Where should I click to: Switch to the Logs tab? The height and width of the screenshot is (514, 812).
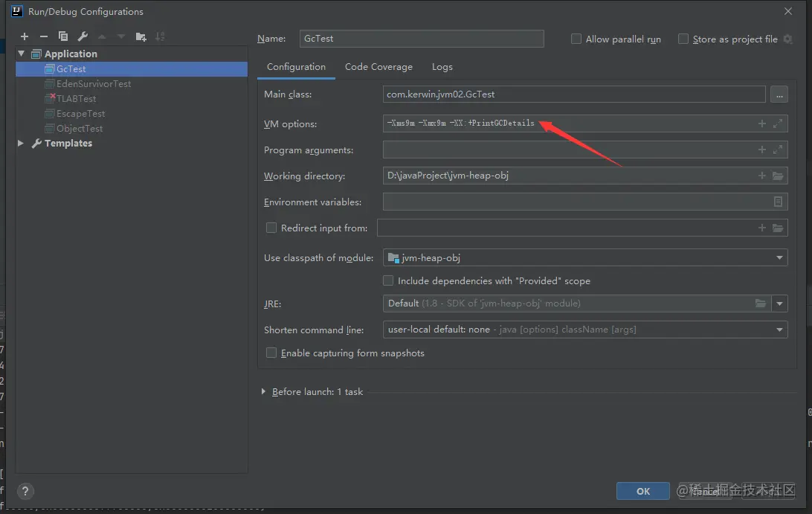[x=442, y=67]
